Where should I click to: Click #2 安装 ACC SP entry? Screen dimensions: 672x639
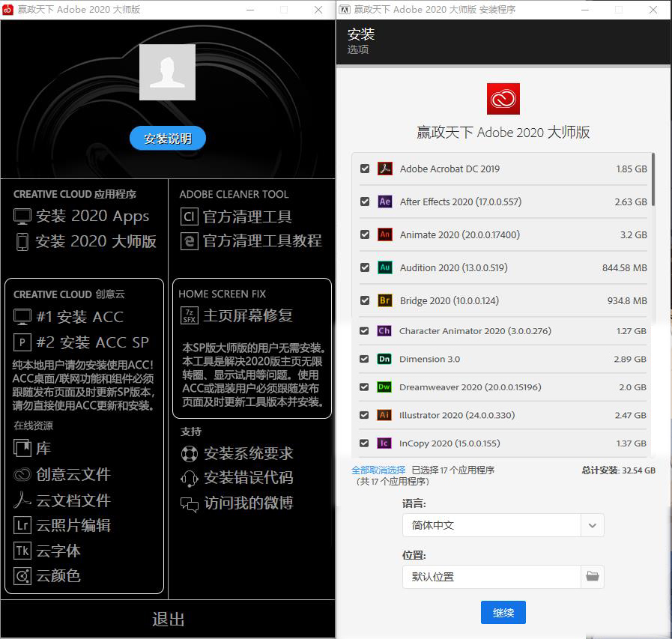tap(82, 342)
